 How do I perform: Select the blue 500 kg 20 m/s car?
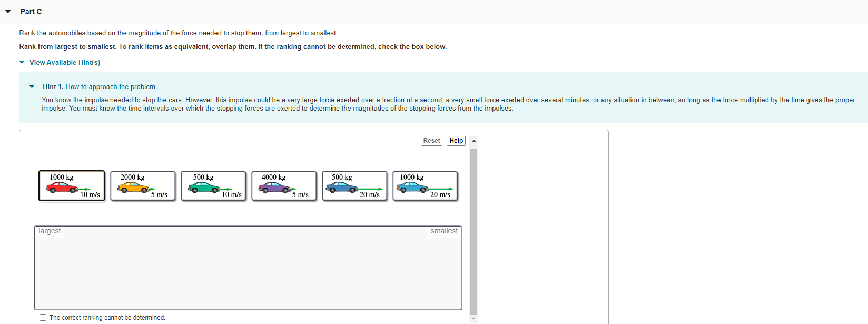point(354,186)
